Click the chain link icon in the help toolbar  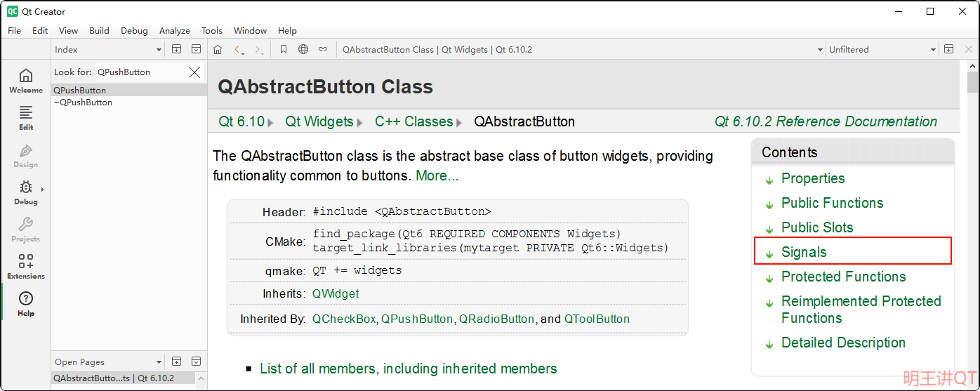[x=323, y=49]
